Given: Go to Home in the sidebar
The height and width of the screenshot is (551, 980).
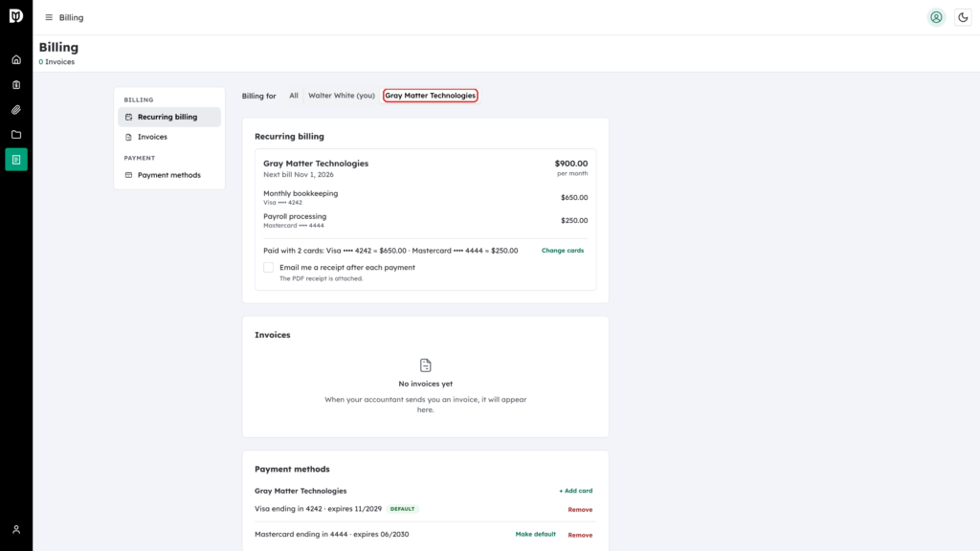Looking at the screenshot, I should tap(16, 60).
